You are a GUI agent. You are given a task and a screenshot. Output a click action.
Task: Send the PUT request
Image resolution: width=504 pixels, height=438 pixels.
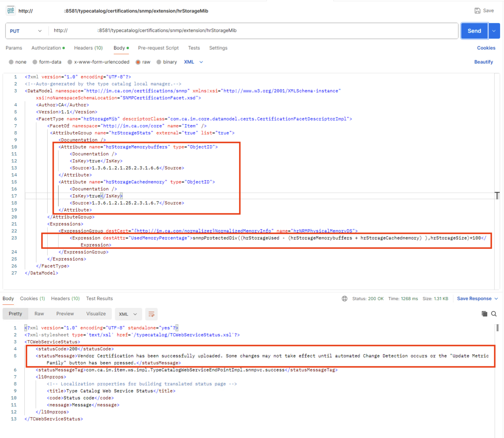[474, 31]
